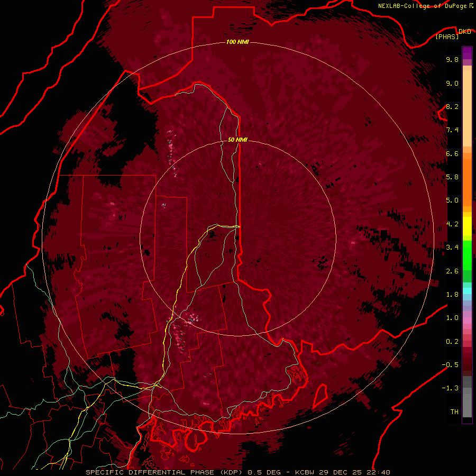Click the 2.6 scale label
Image resolution: width=476 pixels, height=476 pixels.
pyautogui.click(x=452, y=271)
